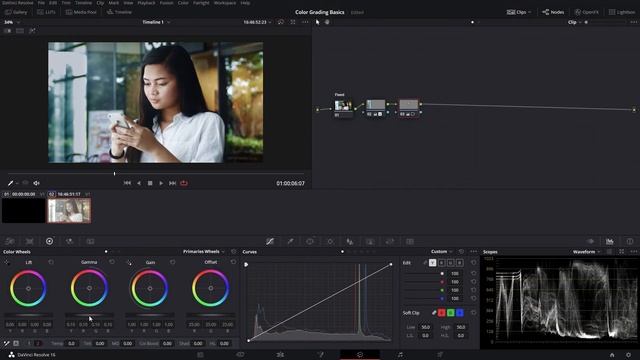
Task: Open the Fusion menu
Action: point(167,3)
